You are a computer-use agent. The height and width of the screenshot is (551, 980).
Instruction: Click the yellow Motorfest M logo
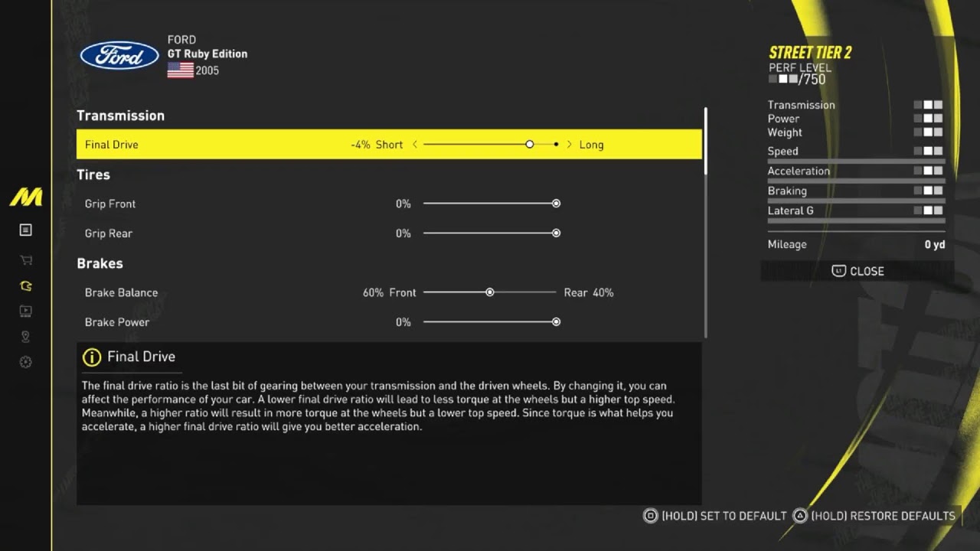[x=25, y=197]
